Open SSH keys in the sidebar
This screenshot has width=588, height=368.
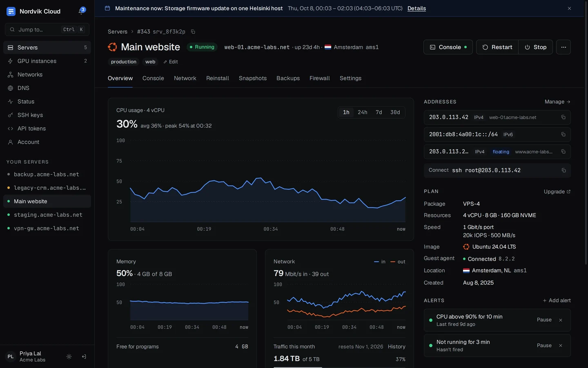(x=47, y=115)
